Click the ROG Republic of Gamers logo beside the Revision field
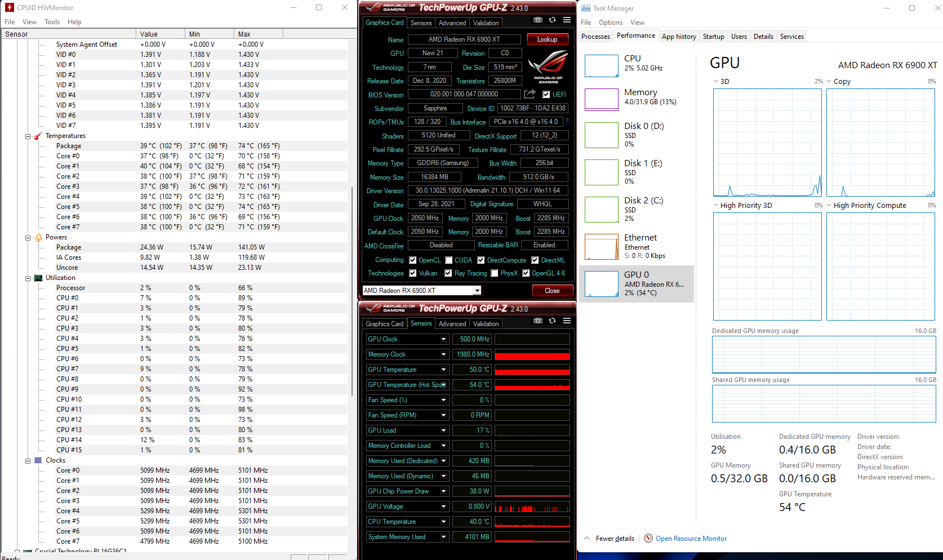The image size is (943, 560). tap(548, 66)
